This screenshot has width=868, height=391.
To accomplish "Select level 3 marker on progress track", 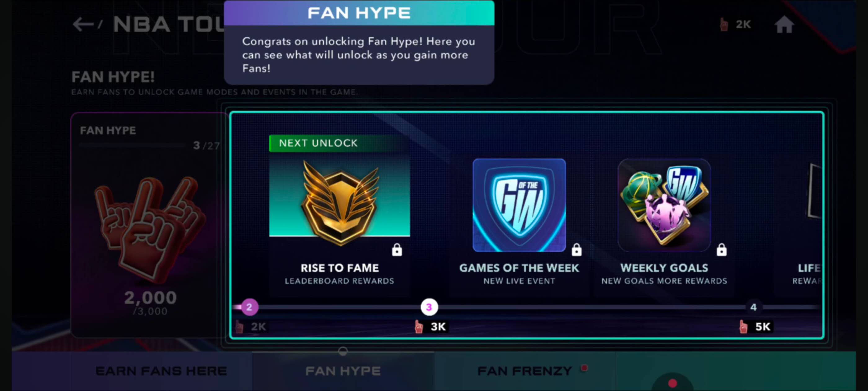I will [429, 307].
